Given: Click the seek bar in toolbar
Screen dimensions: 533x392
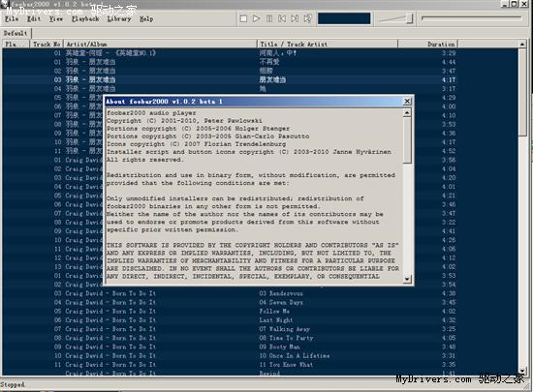Looking at the screenshot, I should pos(472,18).
